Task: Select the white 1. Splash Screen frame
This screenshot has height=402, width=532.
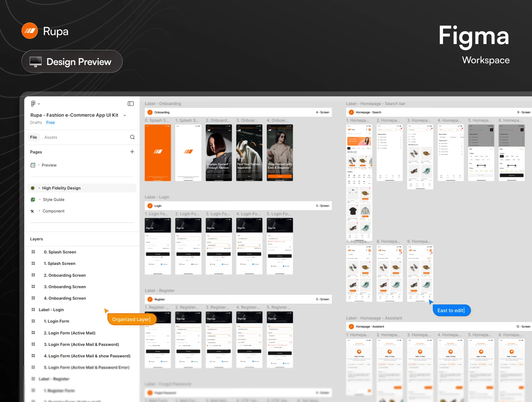Action: pyautogui.click(x=188, y=153)
